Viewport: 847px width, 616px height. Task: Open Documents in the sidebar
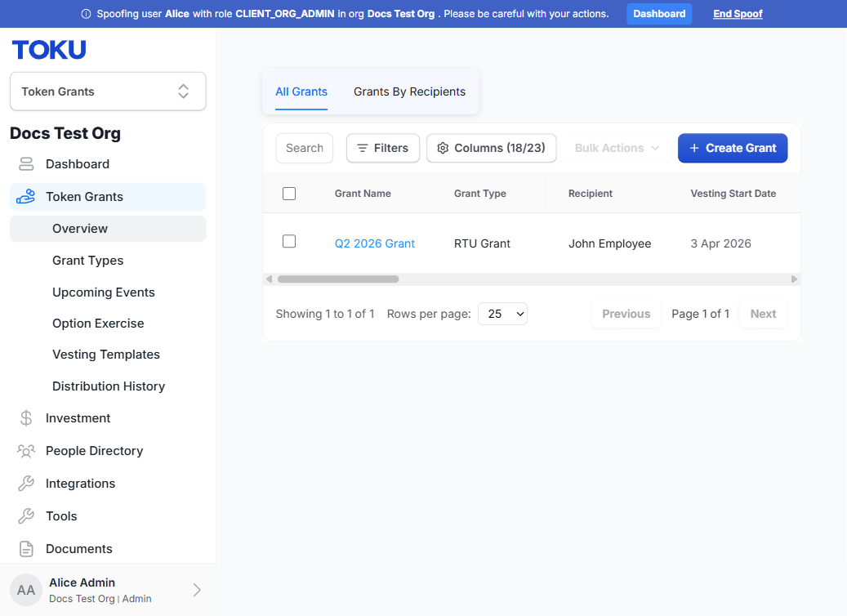[108, 549]
